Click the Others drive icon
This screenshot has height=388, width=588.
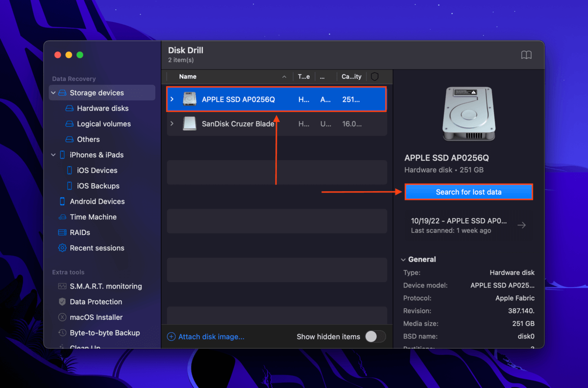(x=70, y=140)
